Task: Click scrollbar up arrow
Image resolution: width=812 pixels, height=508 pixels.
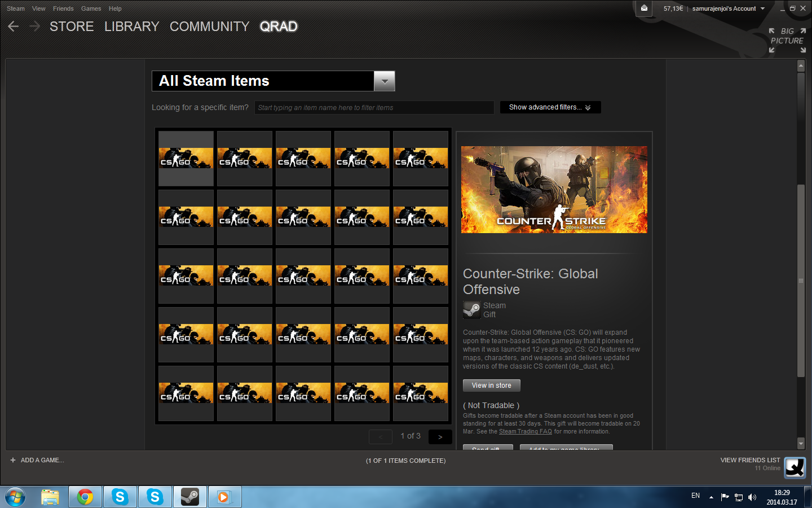Action: 801,66
